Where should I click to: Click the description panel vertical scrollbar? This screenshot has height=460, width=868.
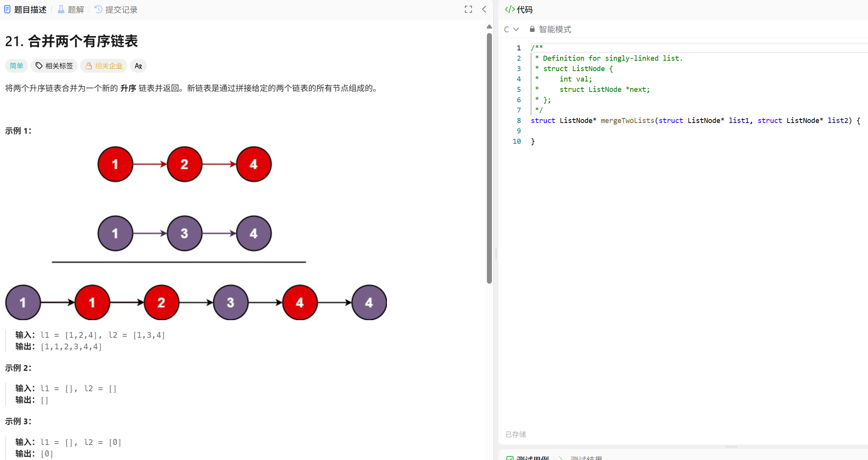tap(489, 158)
